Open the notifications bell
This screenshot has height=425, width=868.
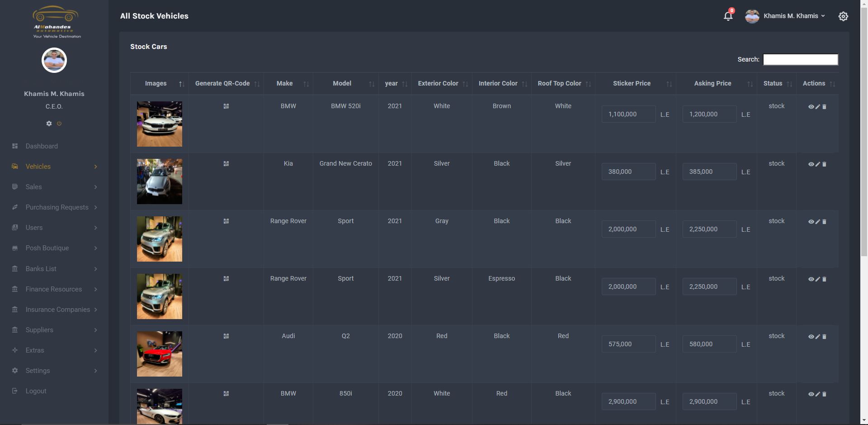tap(728, 16)
